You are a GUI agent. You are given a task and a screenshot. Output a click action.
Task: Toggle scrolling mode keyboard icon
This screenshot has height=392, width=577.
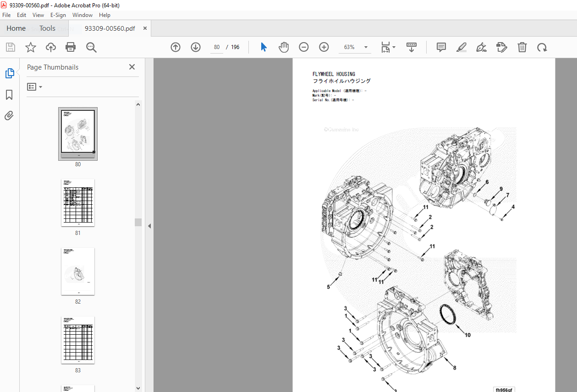click(x=412, y=47)
